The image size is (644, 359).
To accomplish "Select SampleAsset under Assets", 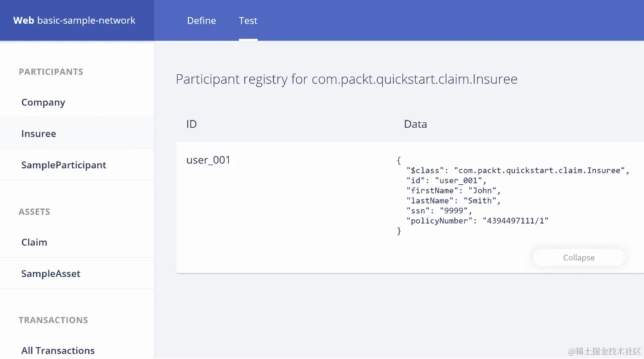I will (x=51, y=274).
